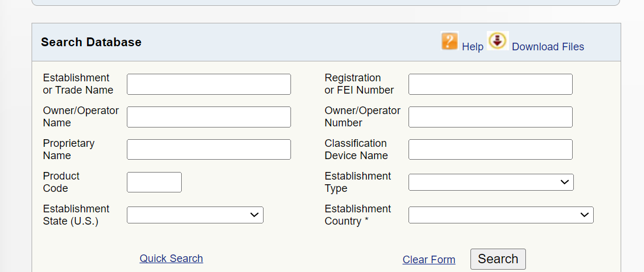
Task: Click the Owner/Operator Number input
Action: [490, 117]
